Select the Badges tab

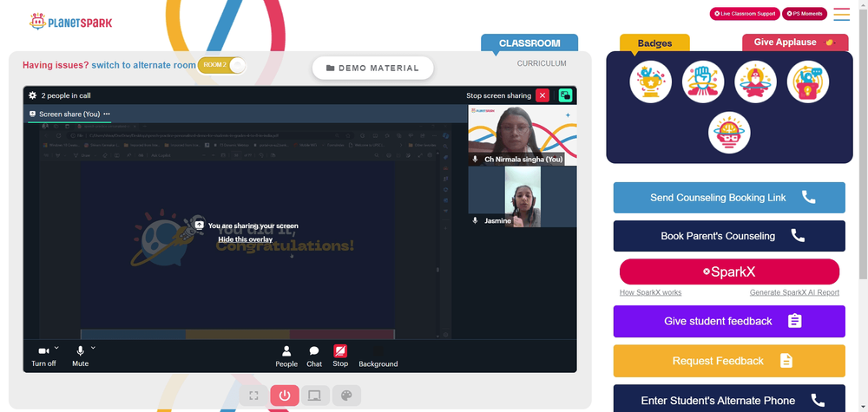(x=654, y=43)
